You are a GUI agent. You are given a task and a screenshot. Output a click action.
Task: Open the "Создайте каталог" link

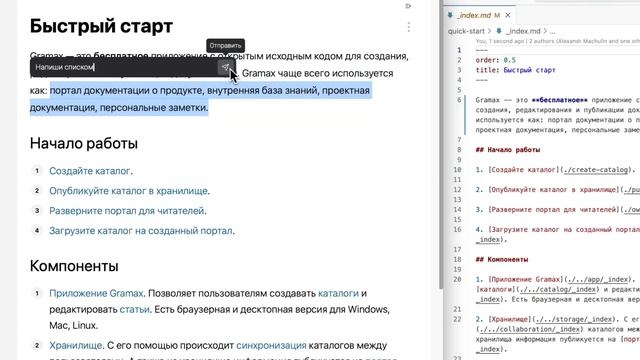coord(89,171)
